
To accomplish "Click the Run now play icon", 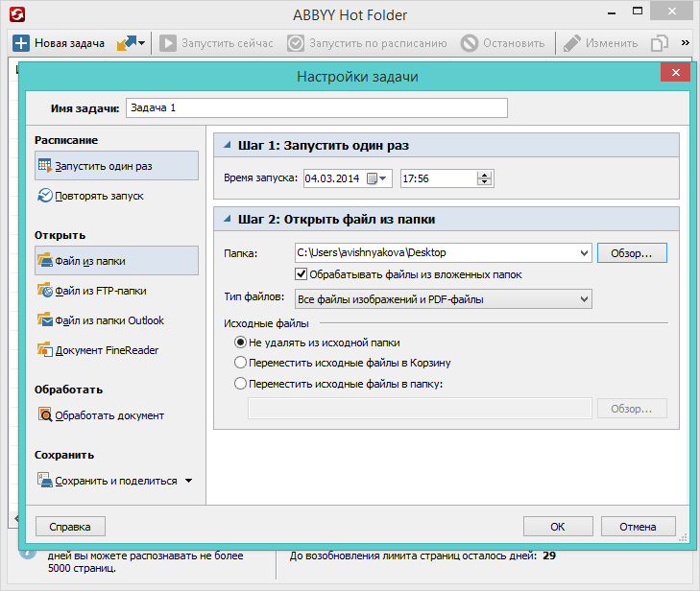I will [168, 43].
